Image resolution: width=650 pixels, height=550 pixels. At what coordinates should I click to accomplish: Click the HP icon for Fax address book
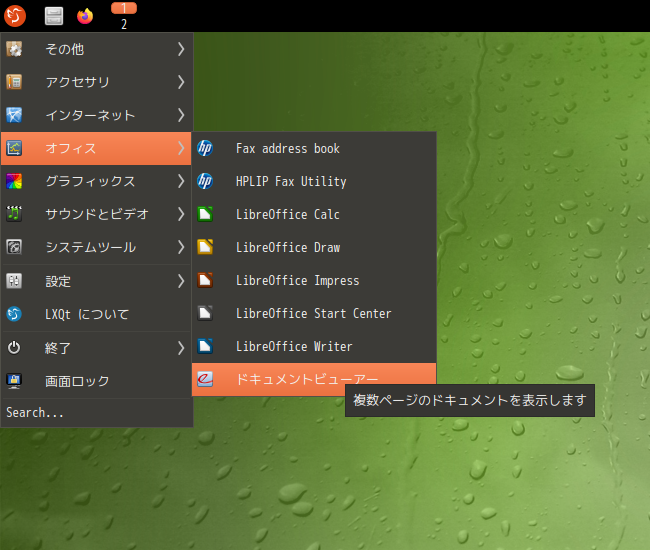coord(205,148)
